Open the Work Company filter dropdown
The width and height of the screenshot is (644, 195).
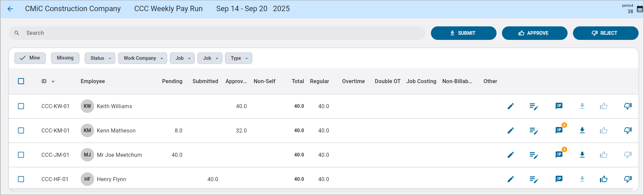[x=142, y=58]
